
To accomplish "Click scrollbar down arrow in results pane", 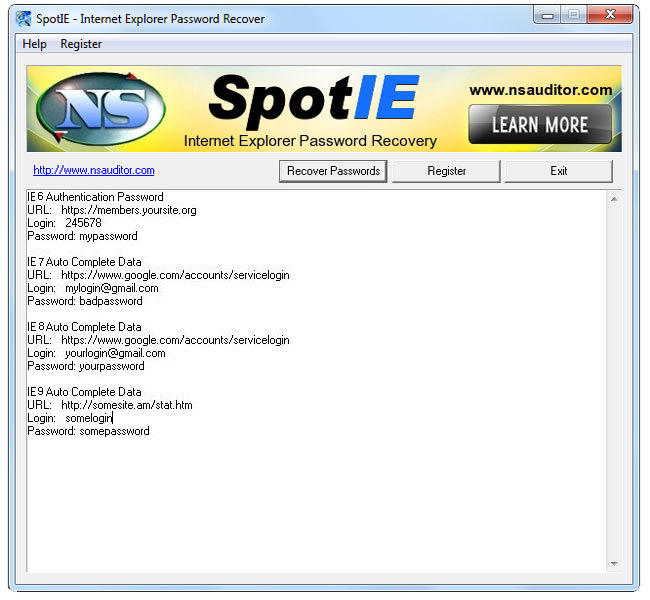I will 614,564.
